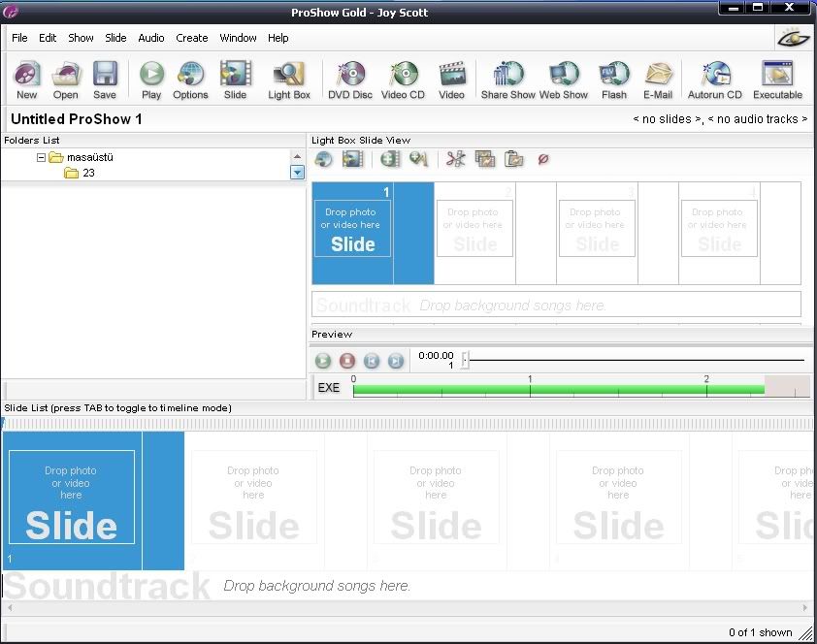Click the E-Mail toolbar button

pyautogui.click(x=658, y=79)
